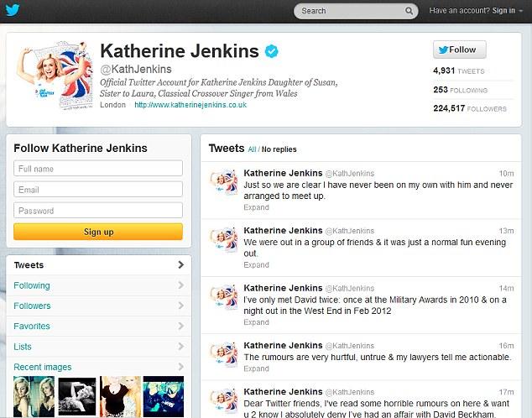Screen dimensions: 532x418
Task: Switch tweets filter to All
Action: (252, 149)
